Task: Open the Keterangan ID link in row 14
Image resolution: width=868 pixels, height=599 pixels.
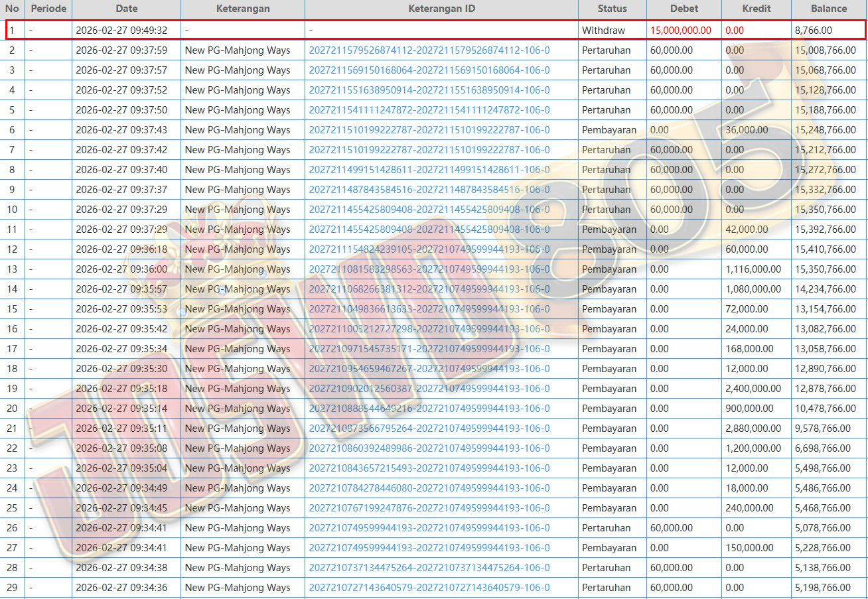Action: click(x=429, y=289)
